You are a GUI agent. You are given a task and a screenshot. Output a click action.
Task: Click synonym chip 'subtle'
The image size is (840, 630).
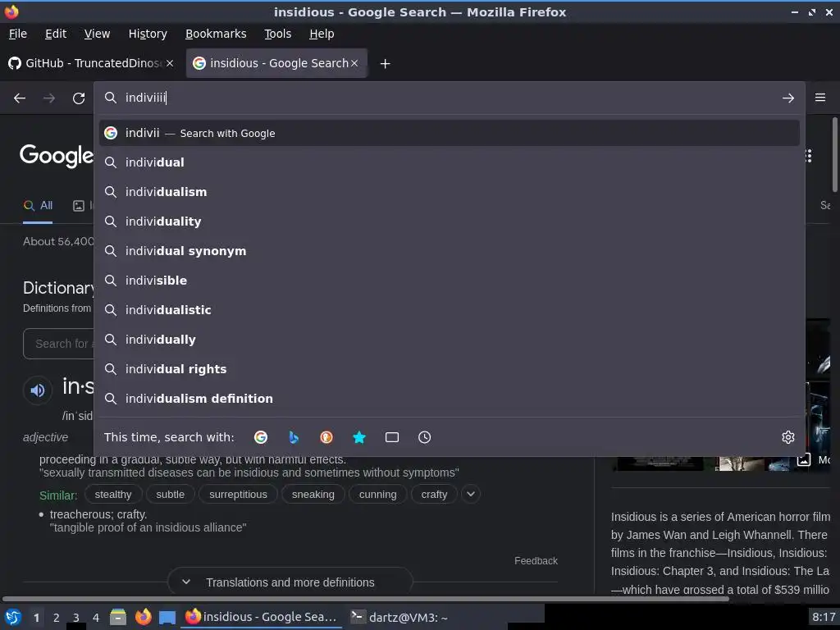(x=171, y=495)
